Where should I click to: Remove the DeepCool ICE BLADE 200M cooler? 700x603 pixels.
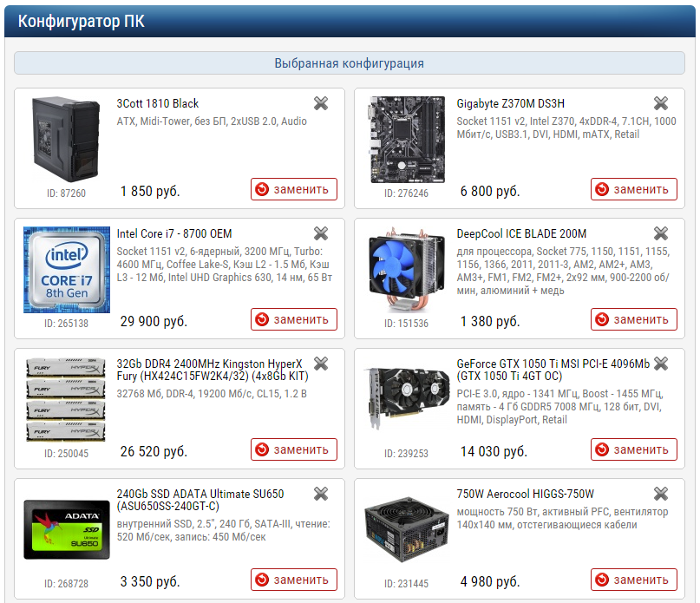click(x=661, y=233)
